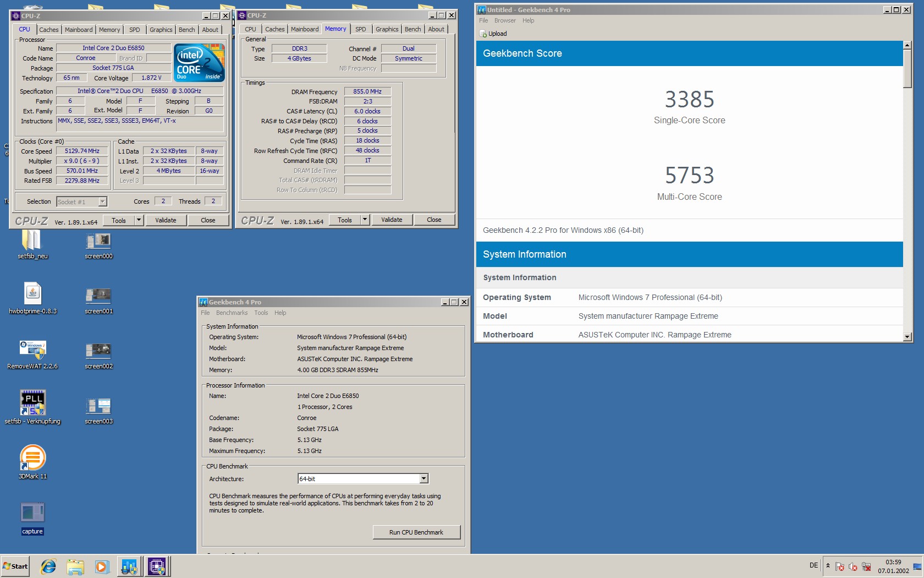Click the Geekbench results scrollbar thumb
Image resolution: width=924 pixels, height=578 pixels.
pos(908,69)
